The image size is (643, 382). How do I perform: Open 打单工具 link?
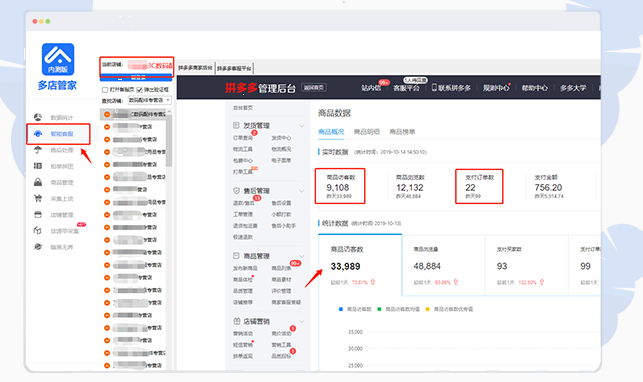tap(243, 172)
